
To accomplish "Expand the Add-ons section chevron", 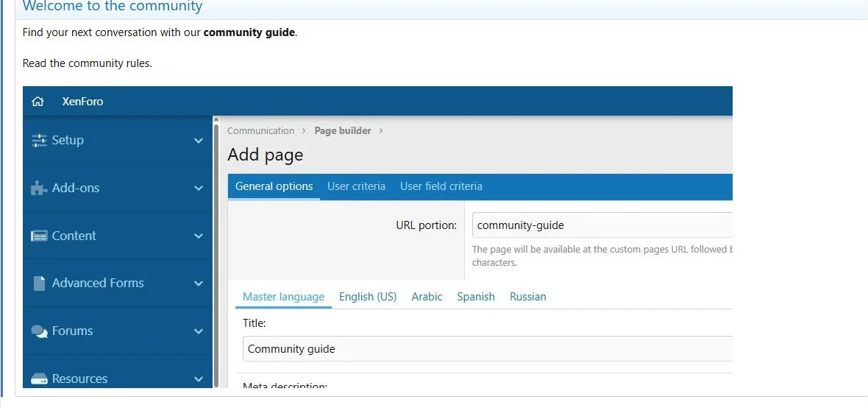I will [198, 189].
